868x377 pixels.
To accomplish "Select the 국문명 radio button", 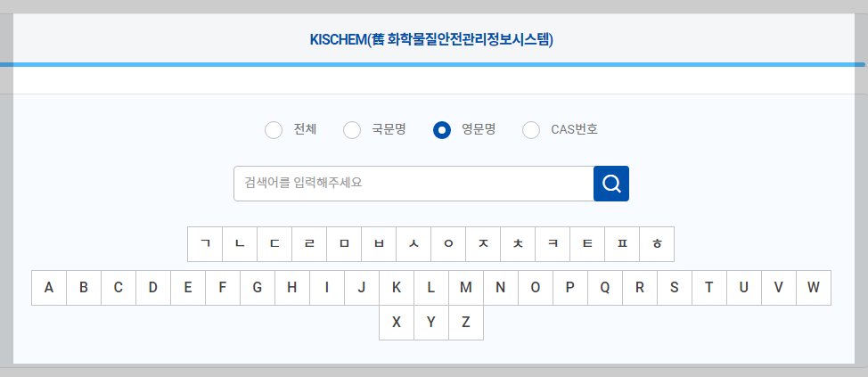I will coord(352,130).
